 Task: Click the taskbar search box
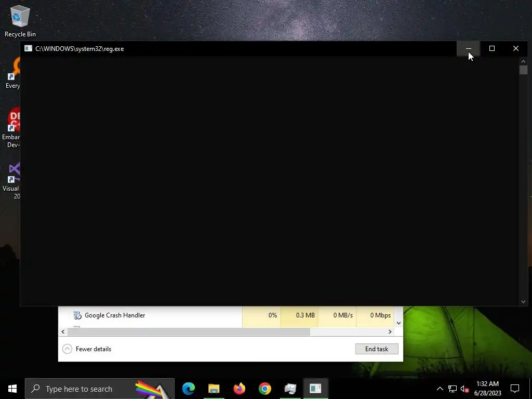click(100, 389)
